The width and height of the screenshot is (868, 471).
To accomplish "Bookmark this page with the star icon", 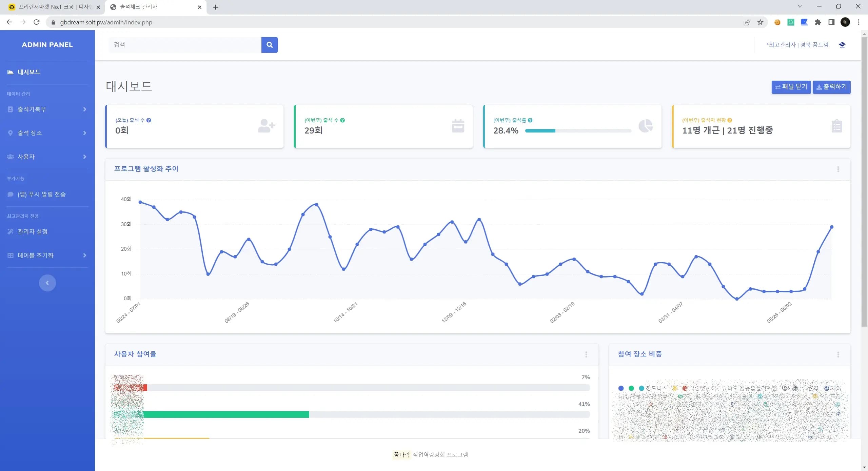I will [761, 22].
